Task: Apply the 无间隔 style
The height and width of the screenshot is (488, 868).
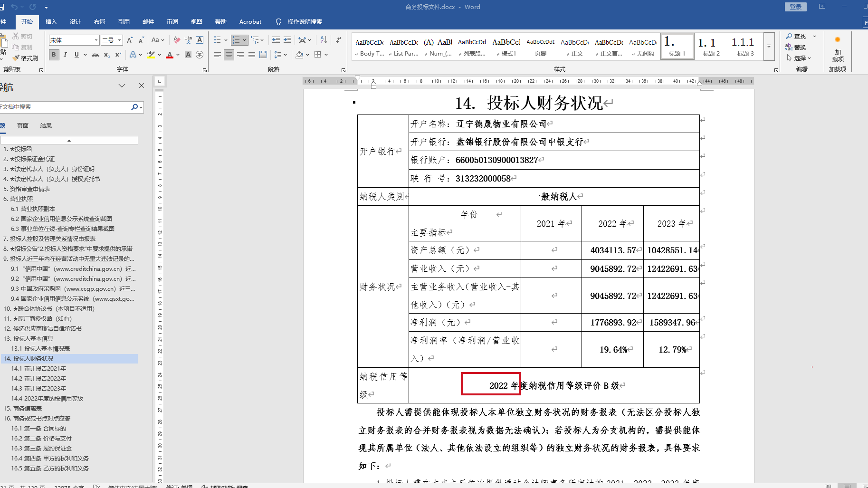Action: coord(643,47)
